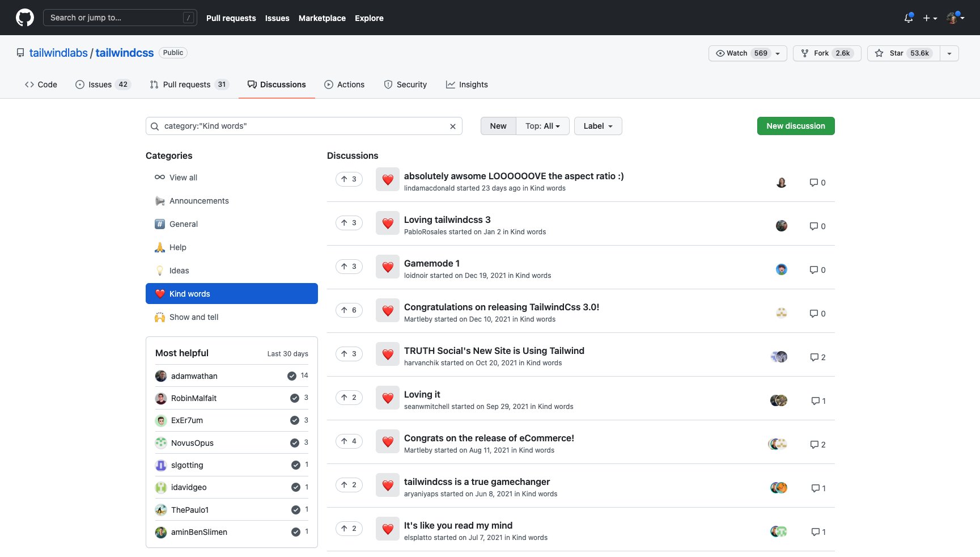Open the Insights tab
Image resolution: width=980 pixels, height=557 pixels.
pos(467,85)
